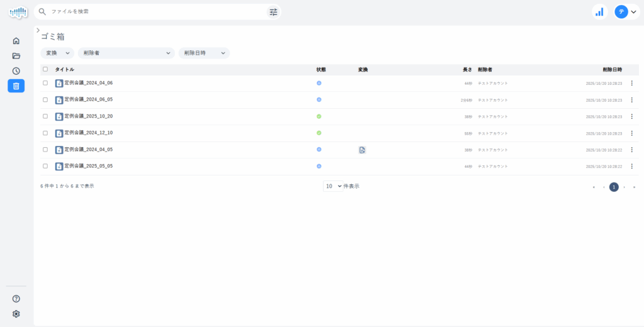644x327 pixels.
Task: Open the history clock icon in sidebar
Action: click(16, 71)
